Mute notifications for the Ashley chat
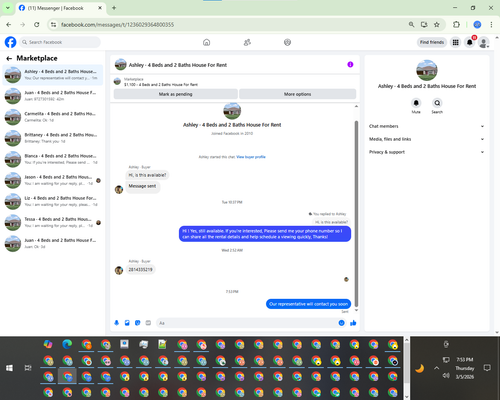This screenshot has width=500, height=400. click(x=416, y=103)
